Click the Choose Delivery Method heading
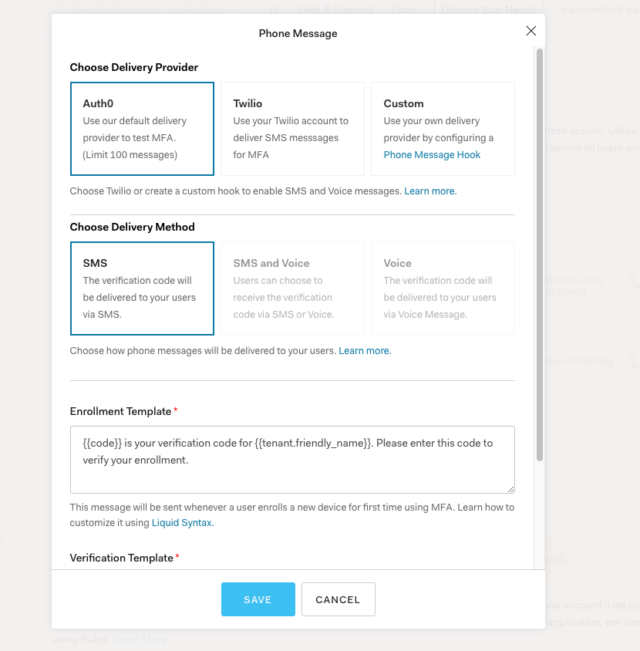 (x=132, y=227)
